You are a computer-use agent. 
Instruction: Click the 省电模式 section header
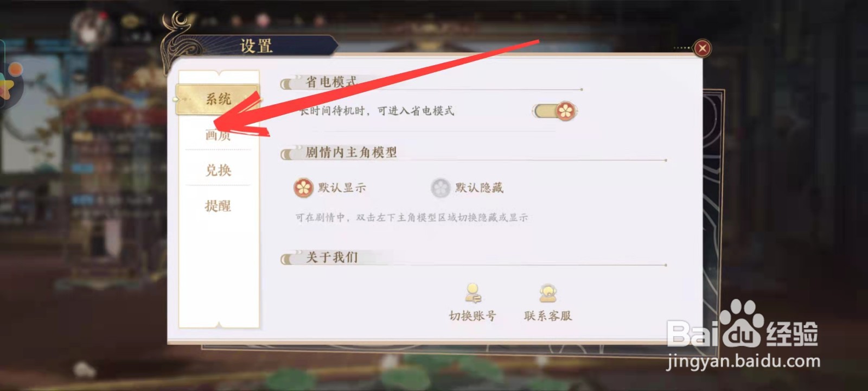pyautogui.click(x=331, y=82)
